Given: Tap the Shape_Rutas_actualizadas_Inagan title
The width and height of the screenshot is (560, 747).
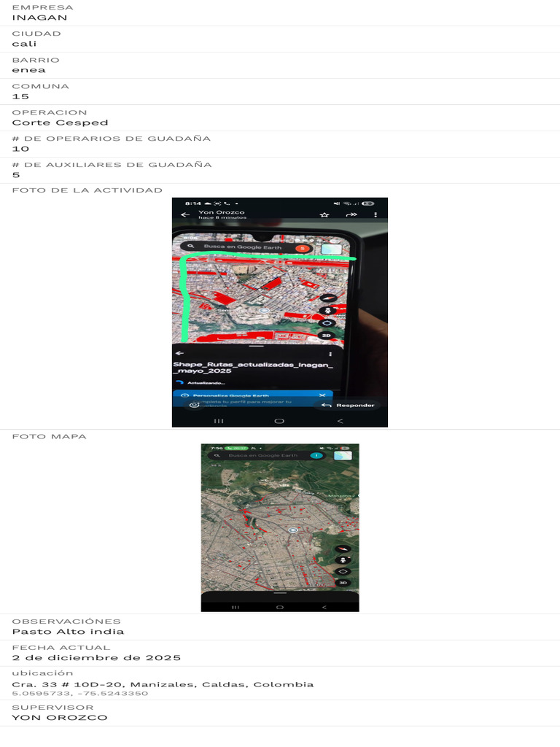Looking at the screenshot, I should (253, 368).
